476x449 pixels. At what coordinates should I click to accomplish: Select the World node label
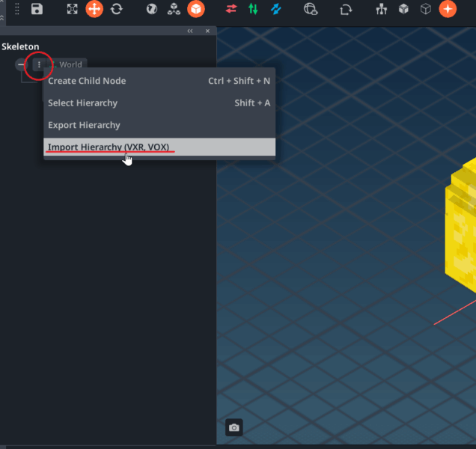coord(70,64)
